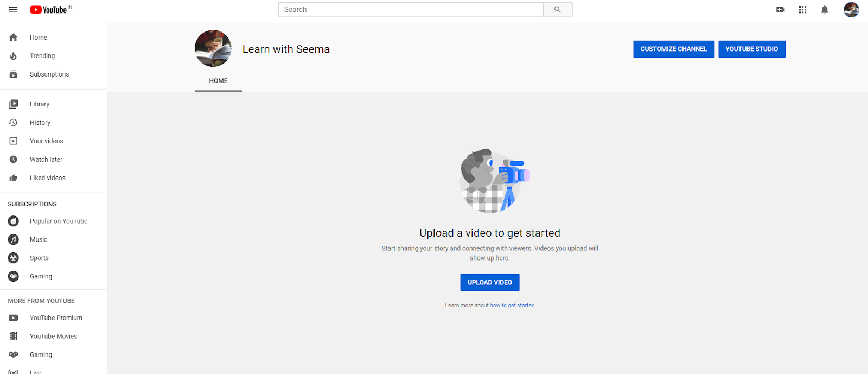The image size is (868, 374).
Task: Open the create video camera icon
Action: tap(781, 10)
